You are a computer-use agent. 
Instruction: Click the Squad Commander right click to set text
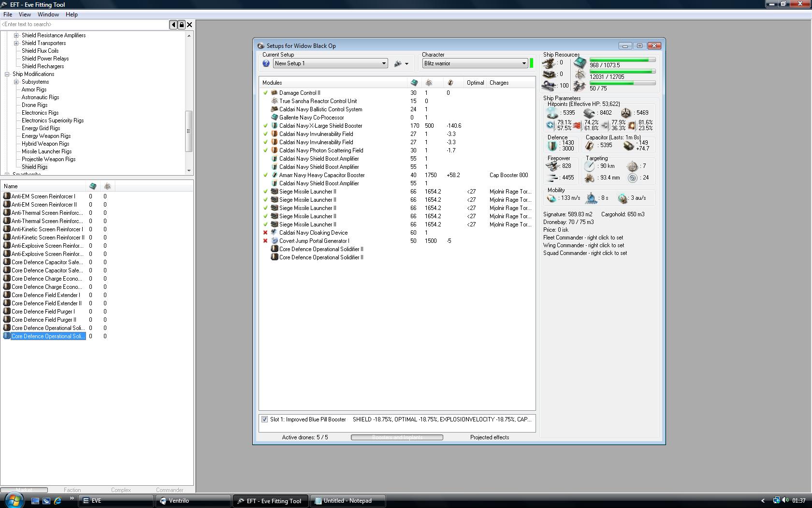tap(585, 253)
